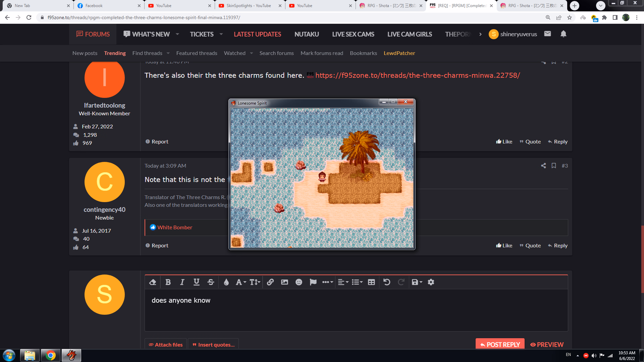Like Ifartedtoolong's post
The width and height of the screenshot is (644, 362).
[x=504, y=141]
